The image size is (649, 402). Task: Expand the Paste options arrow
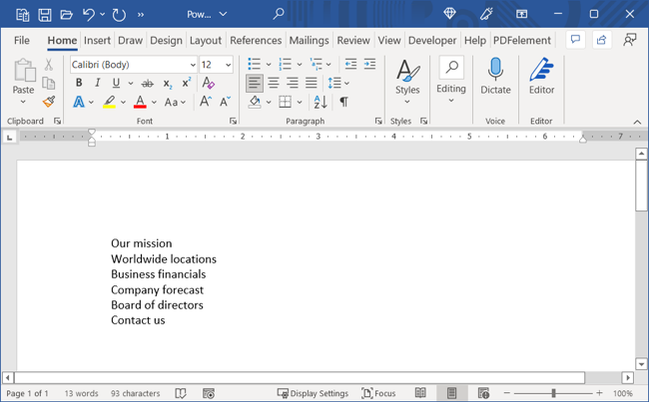[x=23, y=102]
